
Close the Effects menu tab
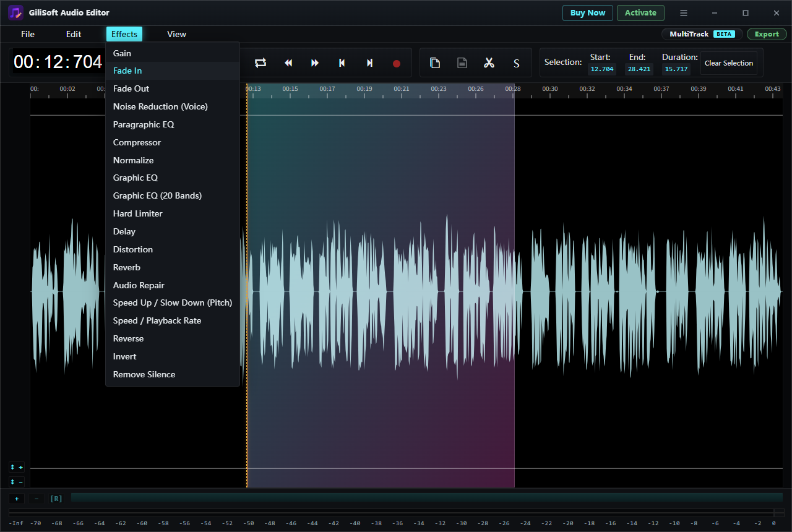(x=124, y=34)
